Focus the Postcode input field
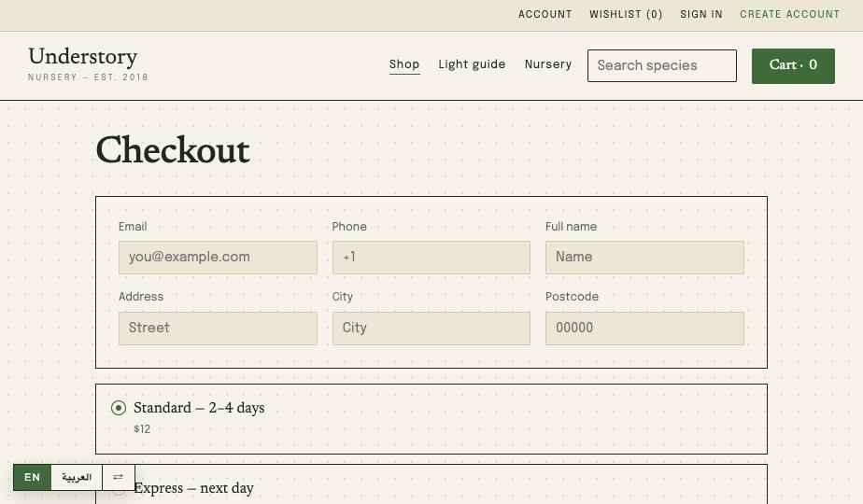The width and height of the screenshot is (863, 504). [x=644, y=328]
